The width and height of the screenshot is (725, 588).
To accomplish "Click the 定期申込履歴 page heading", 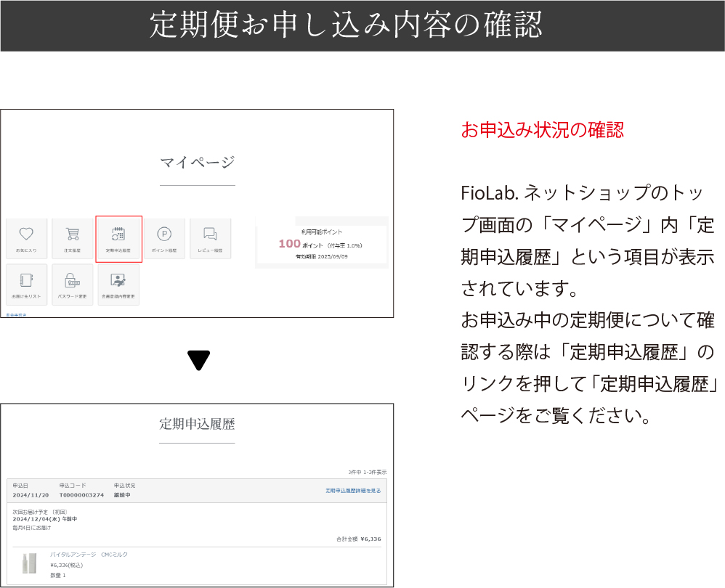I will 197,424.
